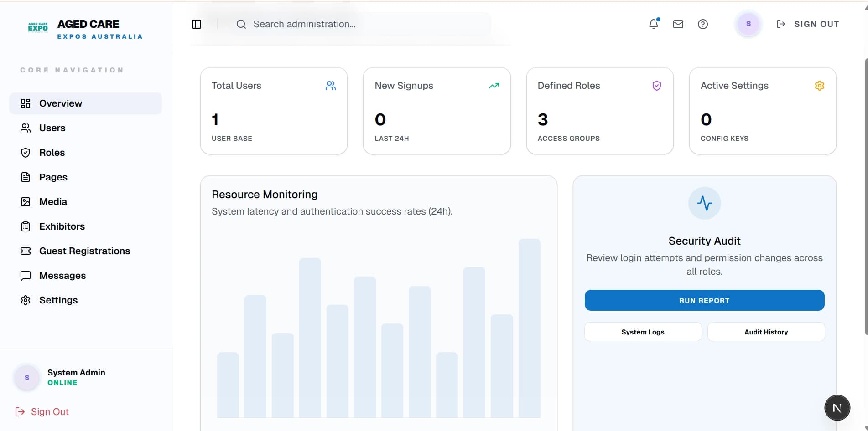Image resolution: width=868 pixels, height=431 pixels.
Task: Click the Users icon in the sidebar
Action: pos(26,128)
